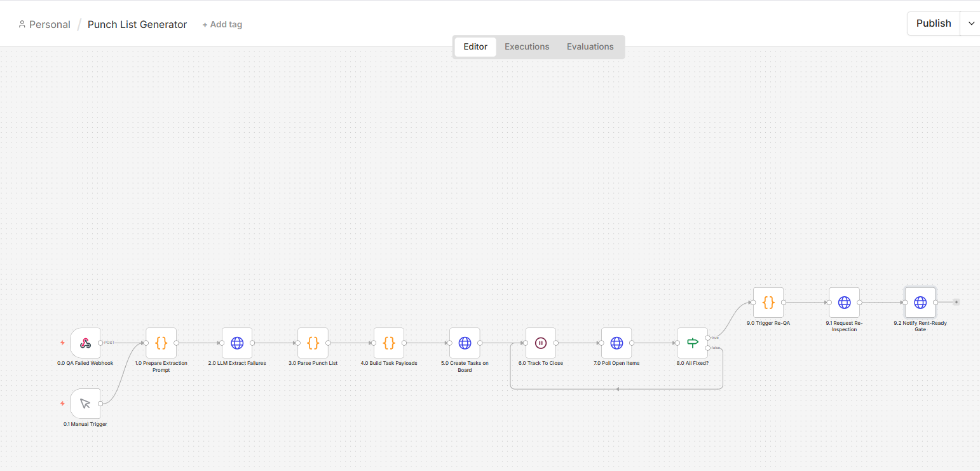Click the false output of All Fixed?
This screenshot has width=980, height=471.
point(708,348)
